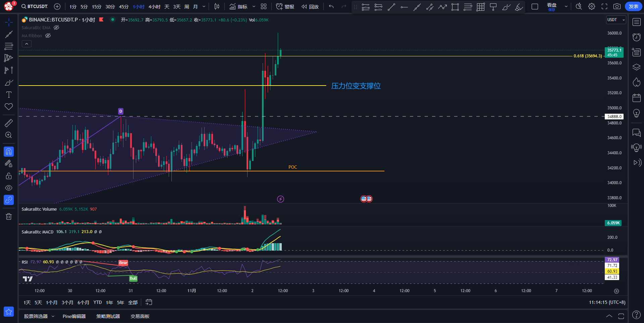Select the crosshair cursor tool
Screen dimensions: 644x323
click(x=9, y=22)
